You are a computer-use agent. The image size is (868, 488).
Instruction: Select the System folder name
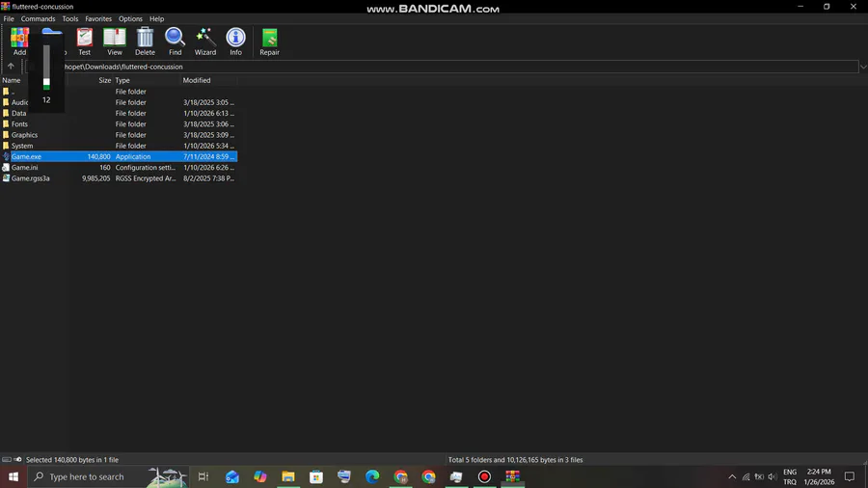point(22,146)
